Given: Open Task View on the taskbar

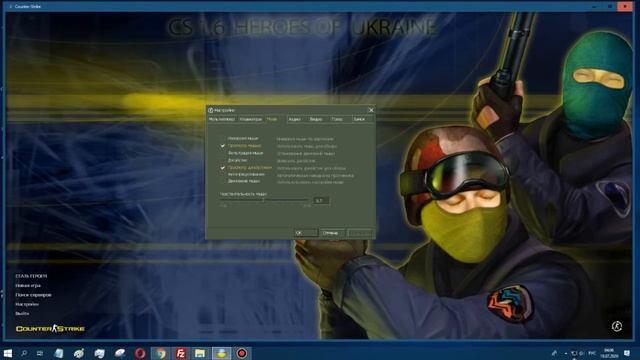Looking at the screenshot, I should point(40,353).
